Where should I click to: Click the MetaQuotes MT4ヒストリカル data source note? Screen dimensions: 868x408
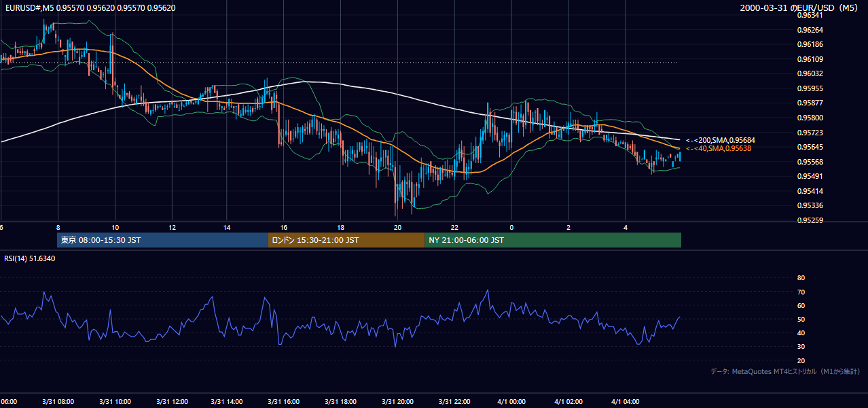click(786, 372)
